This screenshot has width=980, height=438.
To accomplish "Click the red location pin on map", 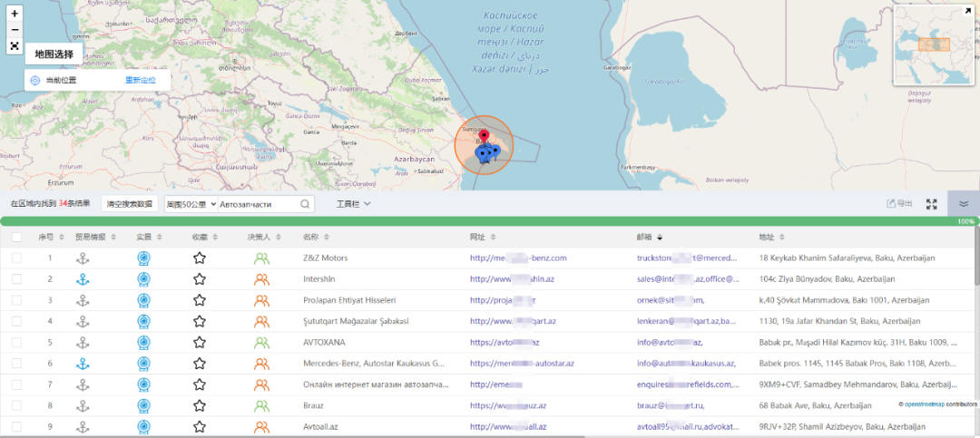I will click(483, 138).
